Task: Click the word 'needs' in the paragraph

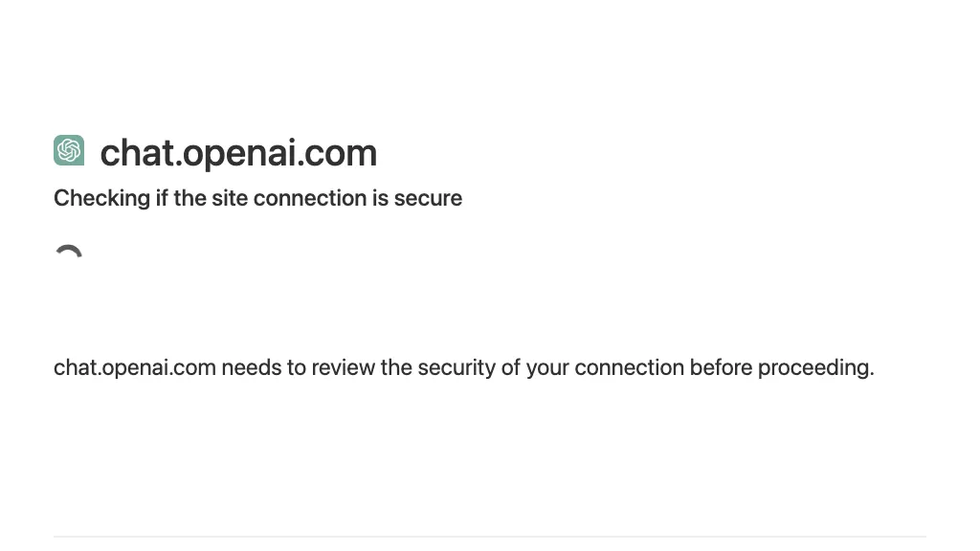Action: coord(252,367)
